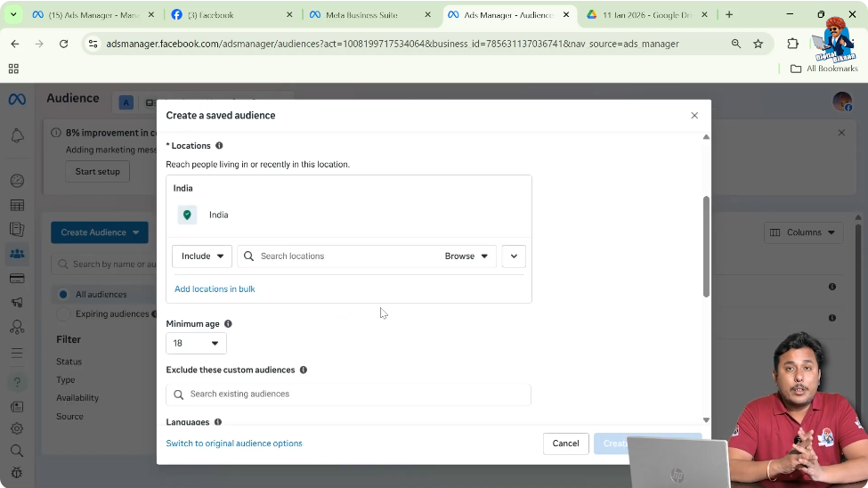Viewport: 868px width, 488px height.
Task: Reload the page with the refresh icon
Action: pos(64,44)
